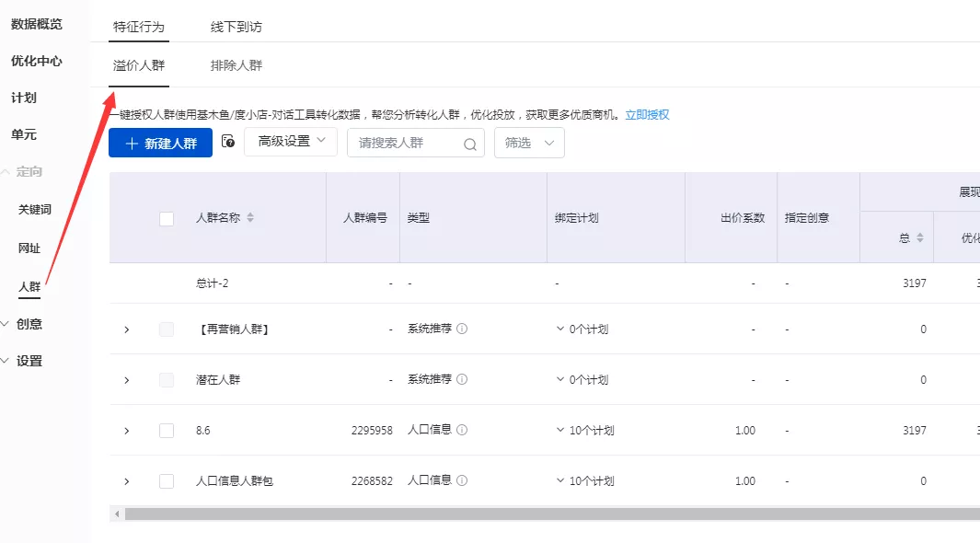This screenshot has height=543, width=980.
Task: Open 数据概览 in the sidebar
Action: pos(36,24)
